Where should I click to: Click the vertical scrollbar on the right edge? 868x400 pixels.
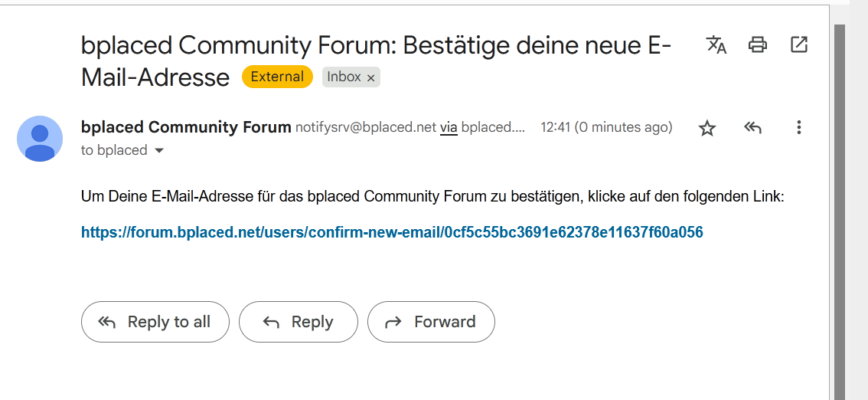pyautogui.click(x=840, y=211)
